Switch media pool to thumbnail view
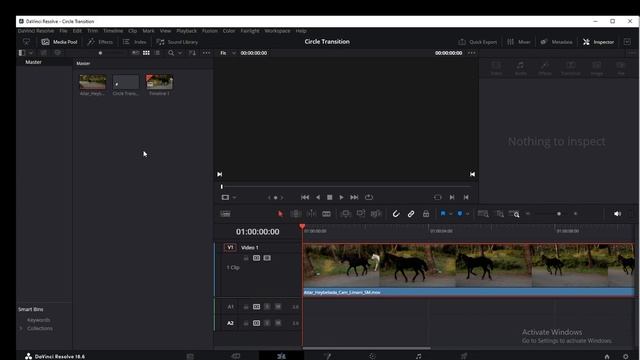 [x=146, y=53]
